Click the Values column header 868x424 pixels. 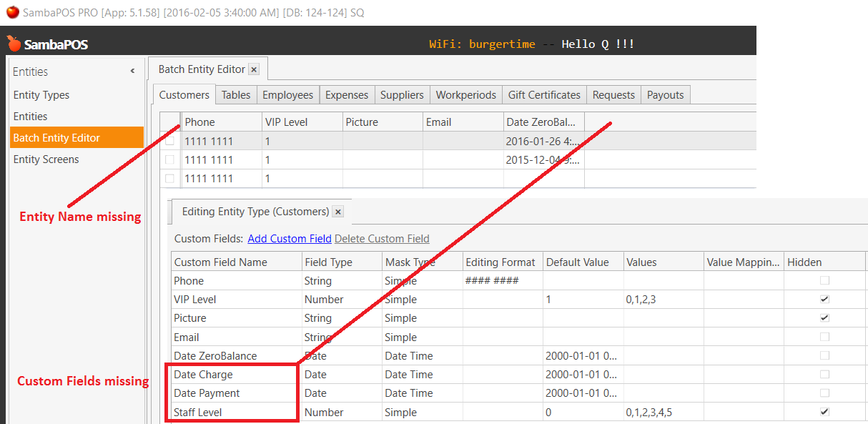[664, 262]
